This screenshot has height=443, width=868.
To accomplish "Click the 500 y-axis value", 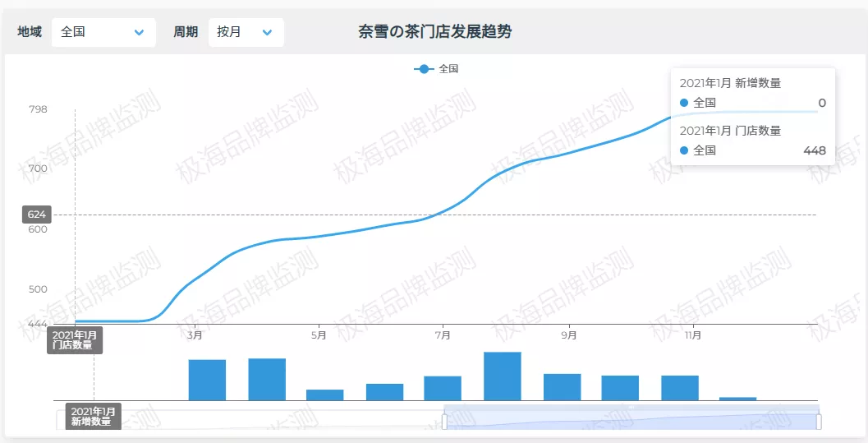I will (x=39, y=289).
